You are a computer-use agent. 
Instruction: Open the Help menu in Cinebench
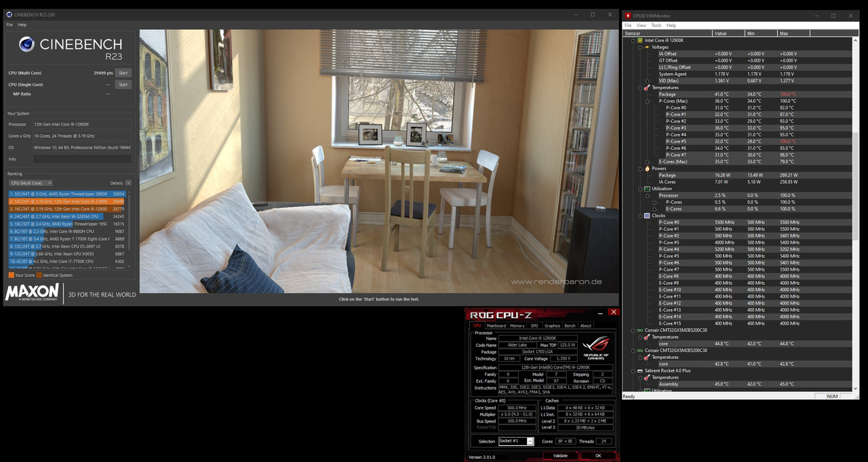pos(22,24)
